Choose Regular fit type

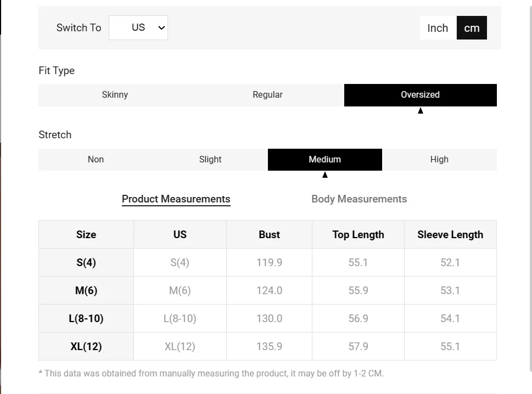[267, 95]
